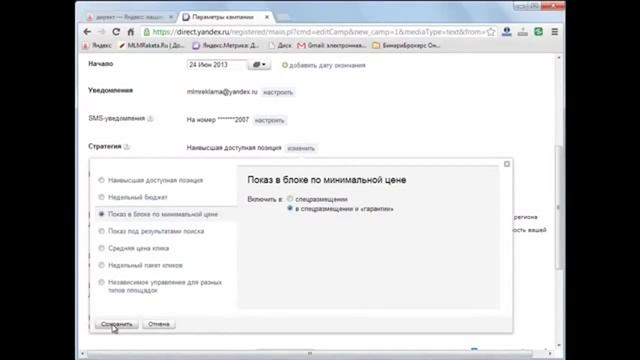Select Независимое управление для разных типов площадок
Viewport: 640px width, 360px height.
click(101, 282)
